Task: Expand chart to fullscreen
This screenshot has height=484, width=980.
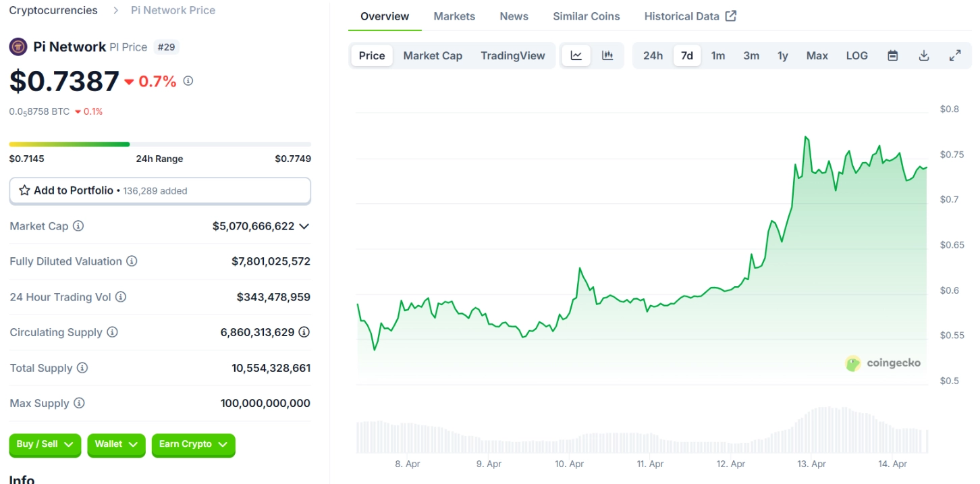Action: pos(955,55)
